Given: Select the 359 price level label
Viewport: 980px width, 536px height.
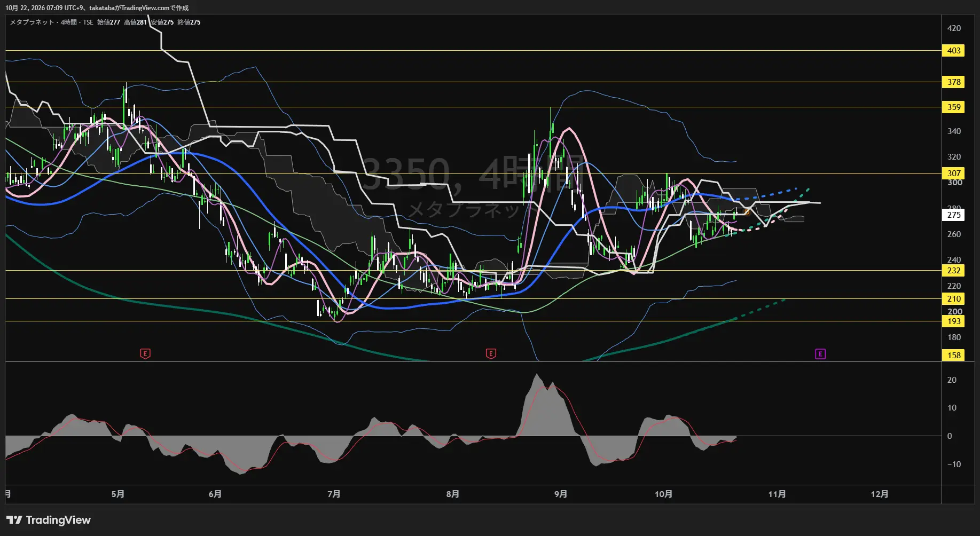Looking at the screenshot, I should point(954,107).
